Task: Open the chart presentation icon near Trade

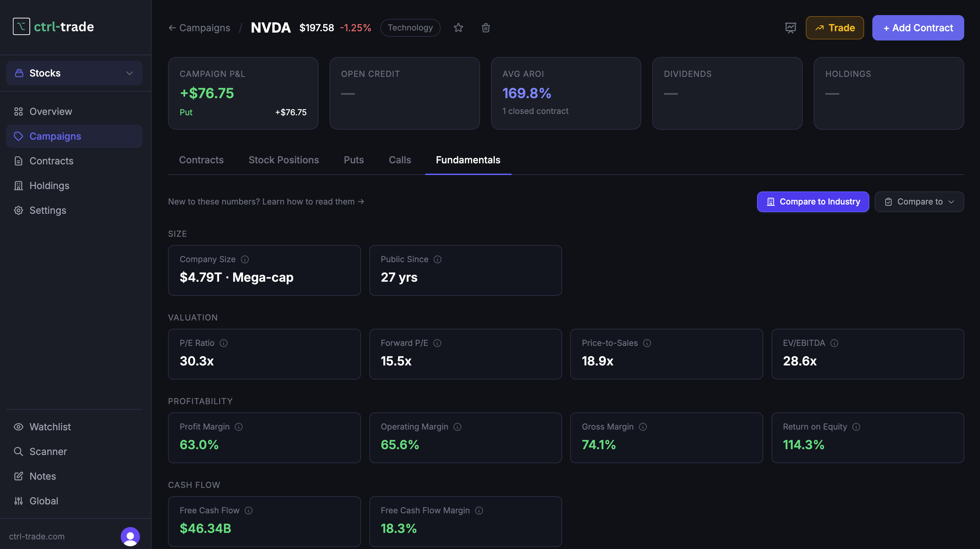Action: coord(790,28)
